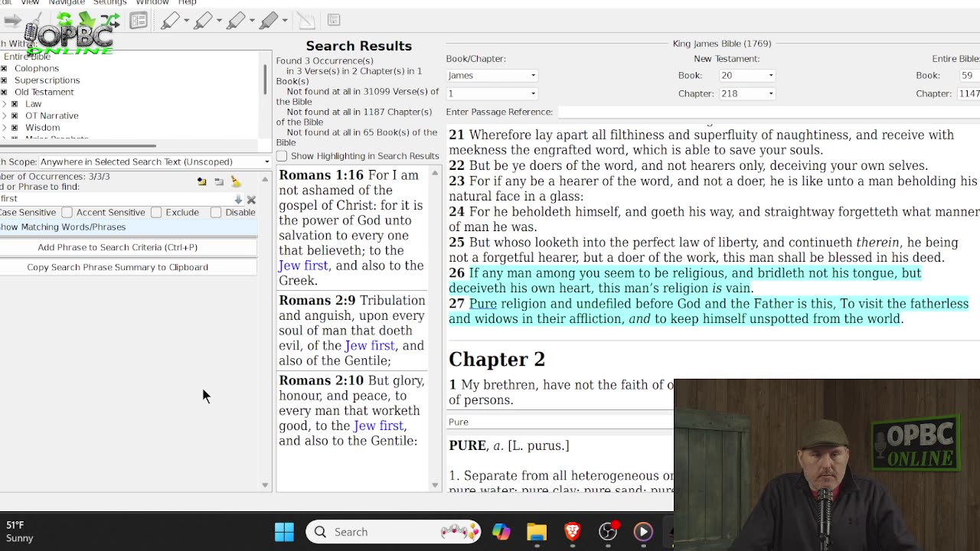Open File Explorer from the taskbar
The height and width of the screenshot is (551, 980).
point(537,532)
